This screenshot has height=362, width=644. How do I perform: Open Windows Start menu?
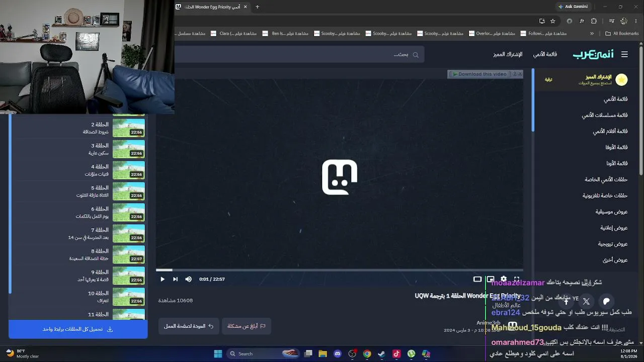coord(218,354)
